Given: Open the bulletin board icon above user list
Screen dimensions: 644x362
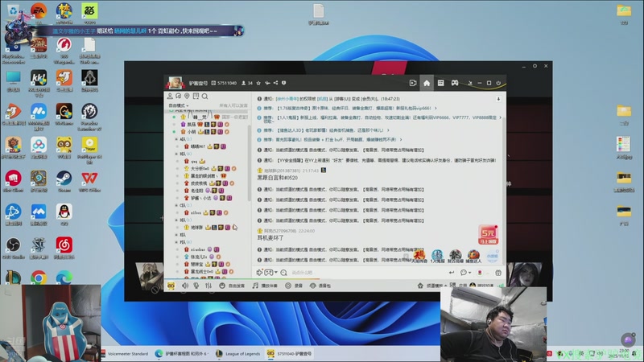Looking at the screenshot, I should click(x=196, y=96).
